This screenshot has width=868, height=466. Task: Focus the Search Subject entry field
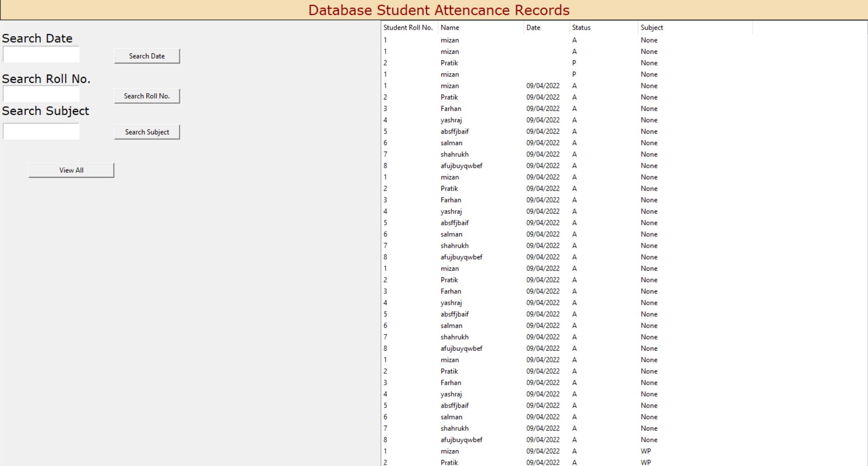coord(41,132)
